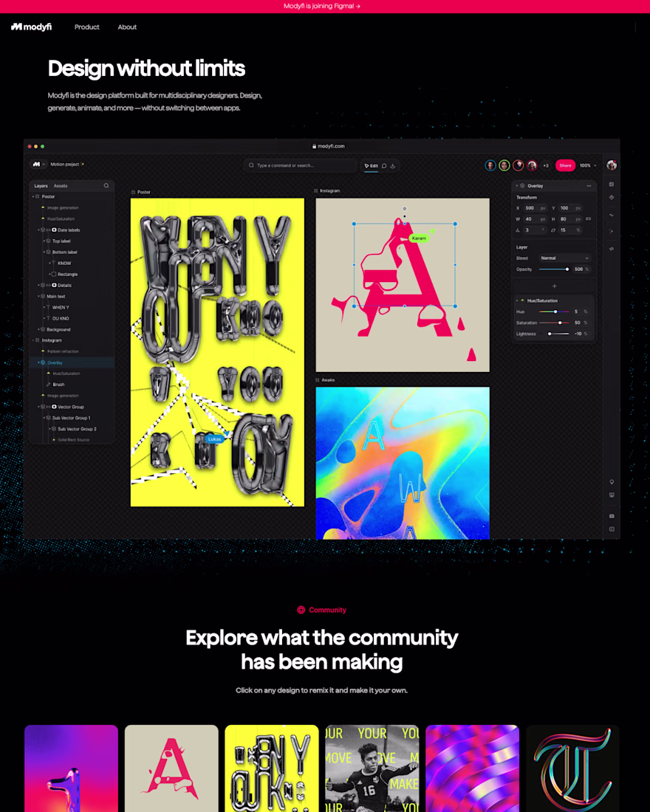This screenshot has width=650, height=812.
Task: Click the Community globe label
Action: (x=321, y=610)
